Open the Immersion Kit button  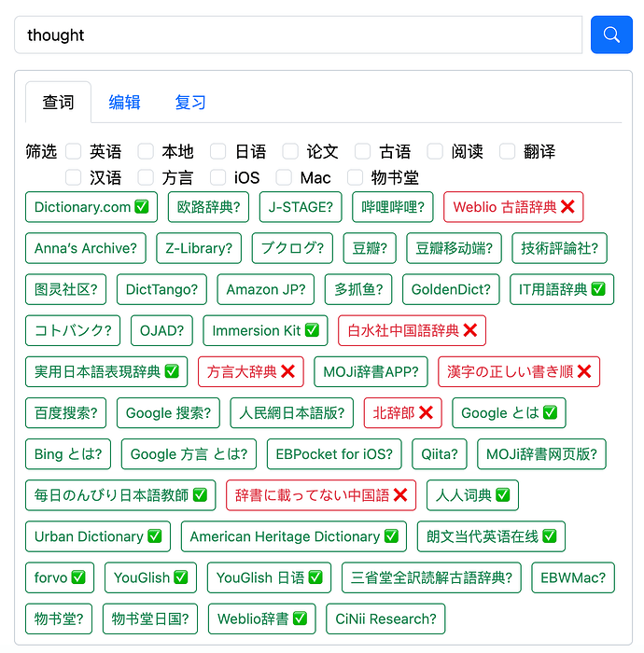point(265,330)
